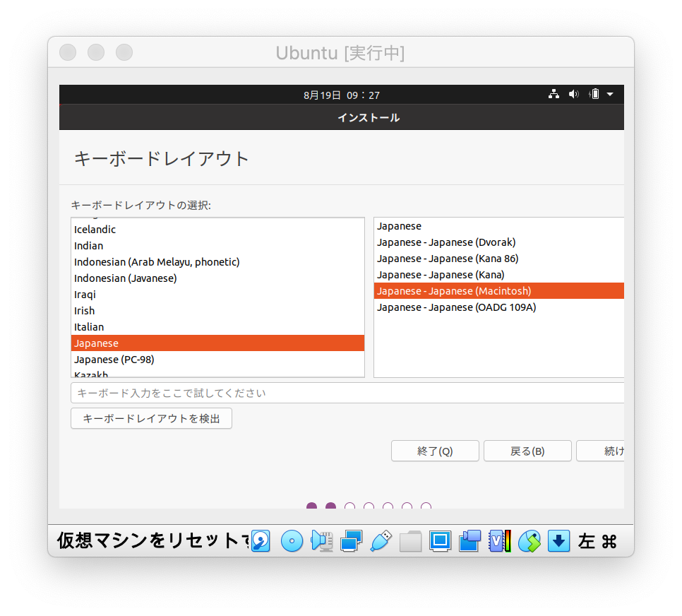Click the CPU virtualization 'V' chip icon
The image size is (682, 616).
[499, 541]
